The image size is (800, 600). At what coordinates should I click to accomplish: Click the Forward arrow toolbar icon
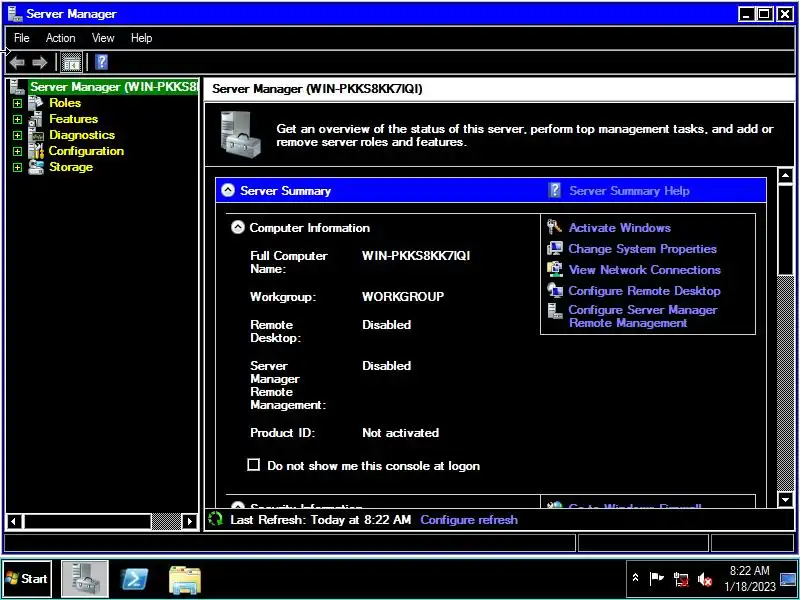tap(40, 63)
